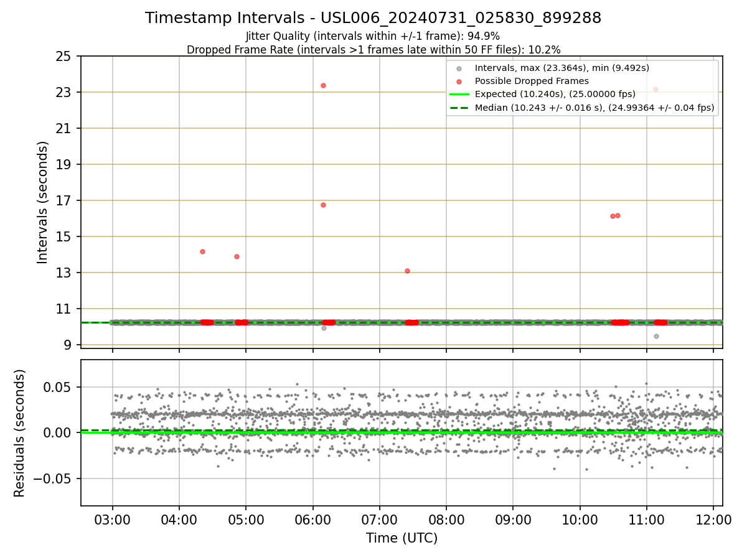Click the gray minimum point near 9.5s after 11:00
Image resolution: width=747 pixels, height=560 pixels.
tap(656, 336)
